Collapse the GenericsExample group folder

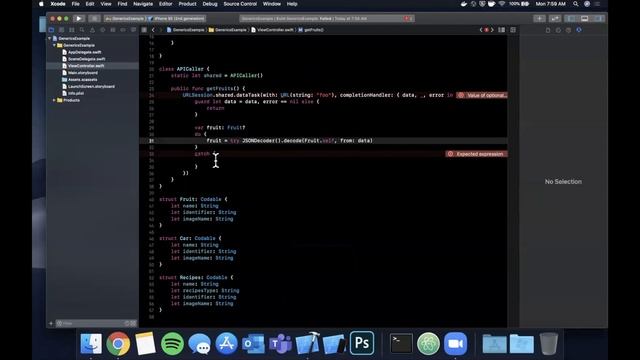pyautogui.click(x=54, y=45)
